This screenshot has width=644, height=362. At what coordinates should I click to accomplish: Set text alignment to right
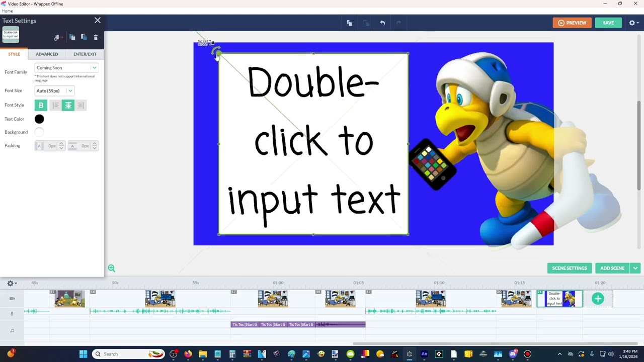(x=80, y=105)
